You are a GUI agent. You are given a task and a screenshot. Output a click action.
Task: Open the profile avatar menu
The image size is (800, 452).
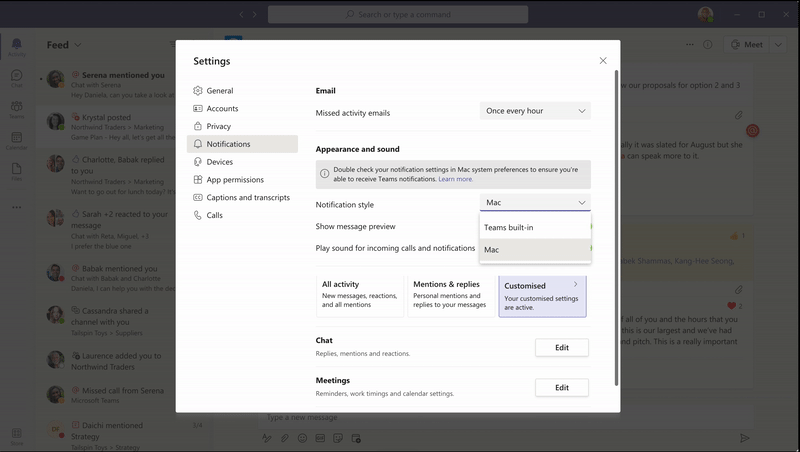(706, 14)
